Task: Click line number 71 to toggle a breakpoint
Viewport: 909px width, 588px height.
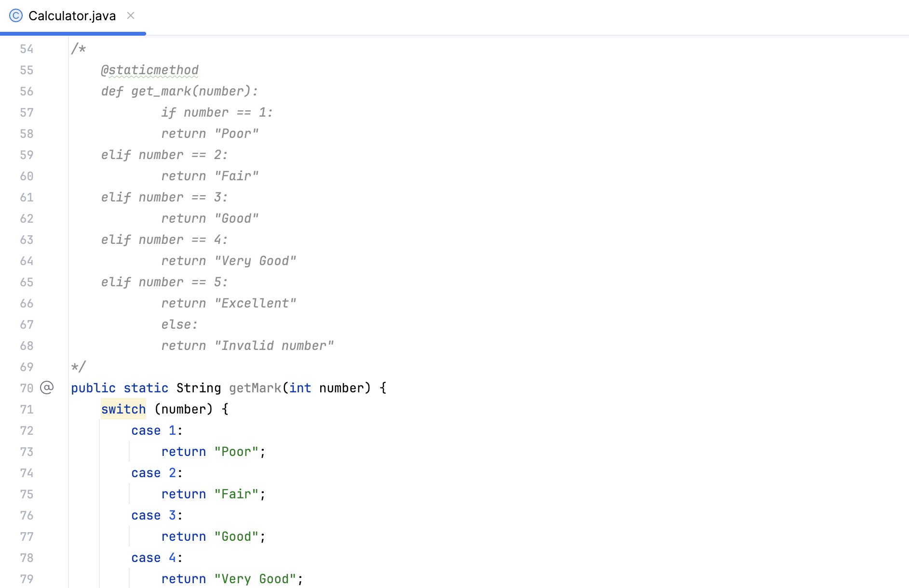Action: click(27, 409)
